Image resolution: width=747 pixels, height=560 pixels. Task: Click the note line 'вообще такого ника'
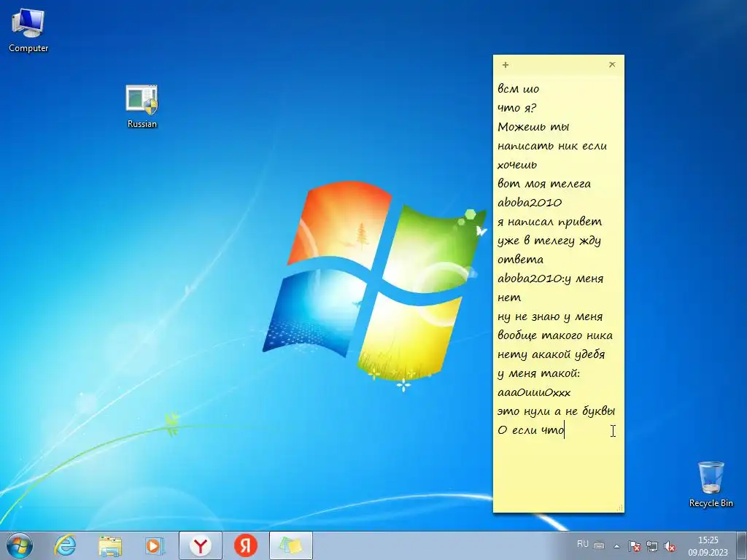click(555, 335)
